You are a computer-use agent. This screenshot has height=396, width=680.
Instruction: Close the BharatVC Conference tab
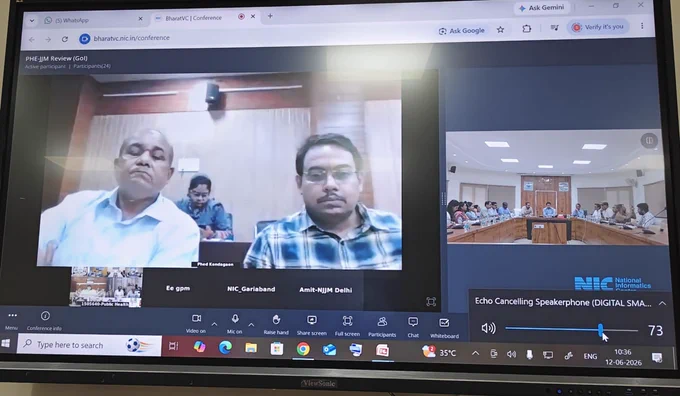[253, 16]
